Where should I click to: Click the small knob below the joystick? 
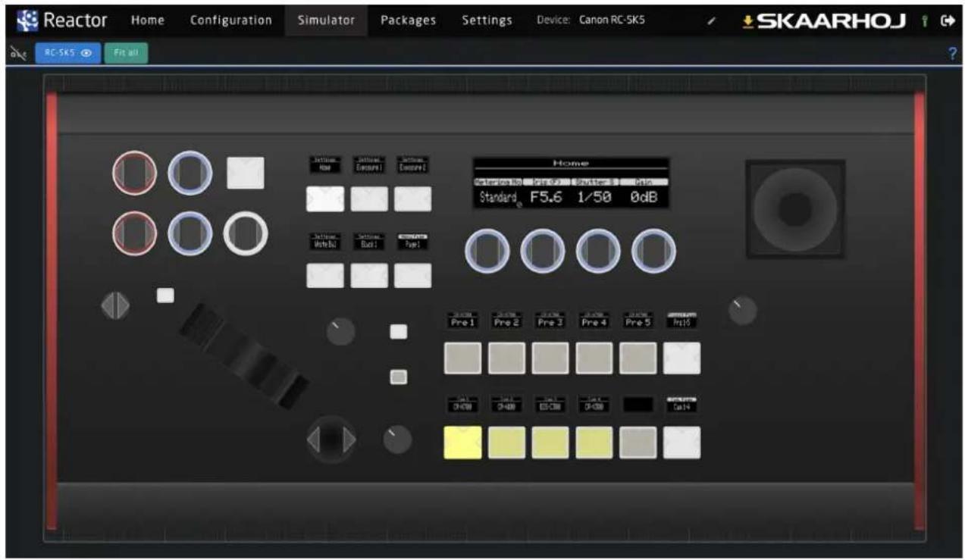click(x=742, y=311)
